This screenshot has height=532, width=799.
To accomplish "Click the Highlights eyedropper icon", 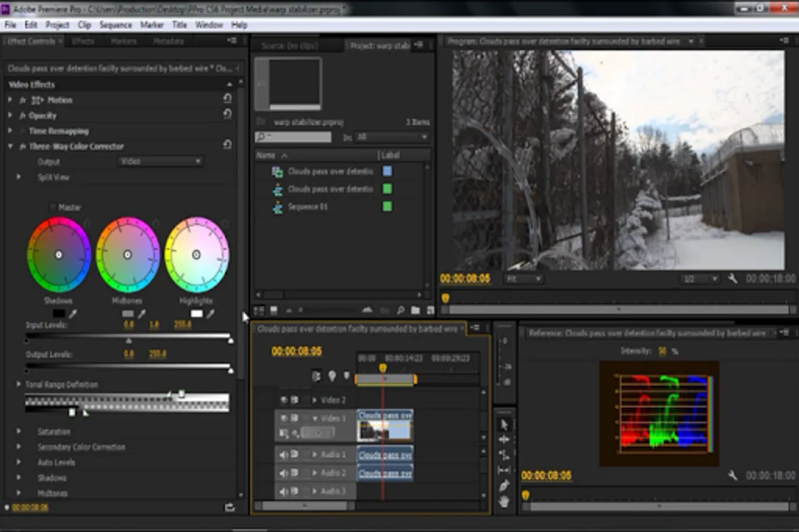I will pos(211,314).
